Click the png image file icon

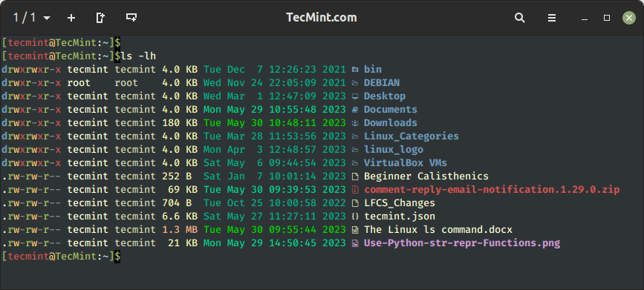[x=355, y=243]
